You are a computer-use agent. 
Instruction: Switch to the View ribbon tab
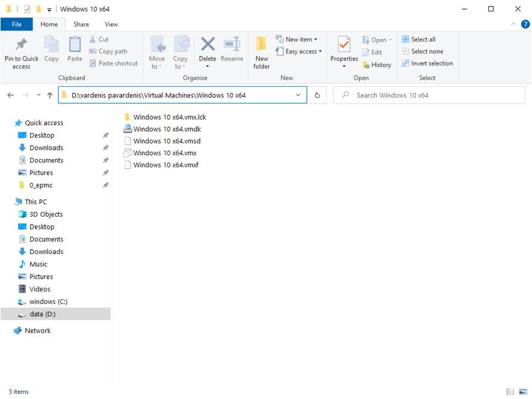point(111,24)
